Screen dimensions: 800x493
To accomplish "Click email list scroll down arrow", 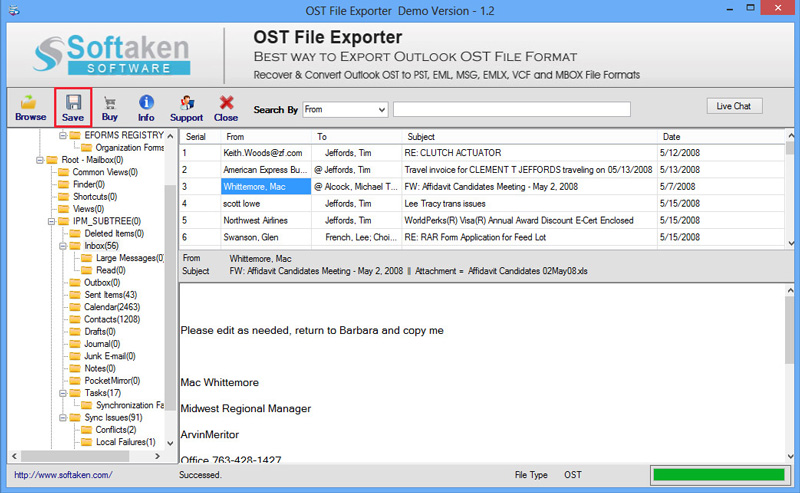I will [x=791, y=243].
